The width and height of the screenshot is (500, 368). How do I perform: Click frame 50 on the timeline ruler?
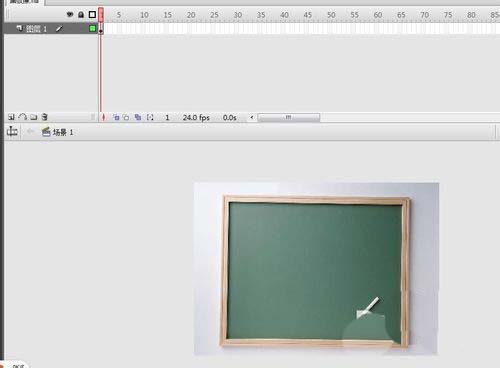pos(331,15)
